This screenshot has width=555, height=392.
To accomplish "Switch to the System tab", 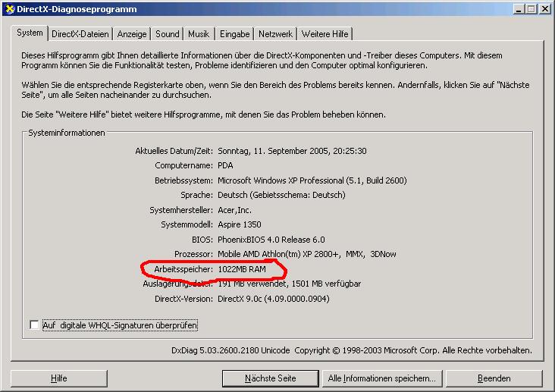I will coord(30,33).
